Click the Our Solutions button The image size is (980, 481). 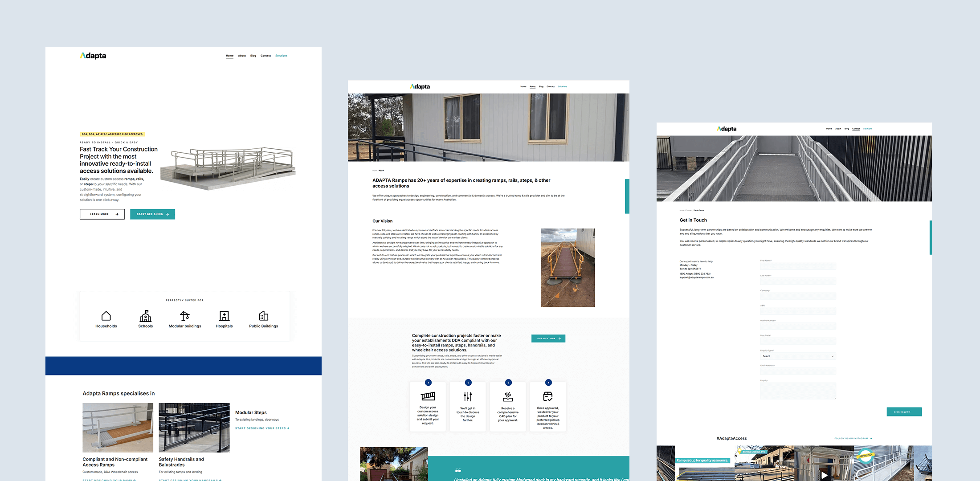coord(548,338)
